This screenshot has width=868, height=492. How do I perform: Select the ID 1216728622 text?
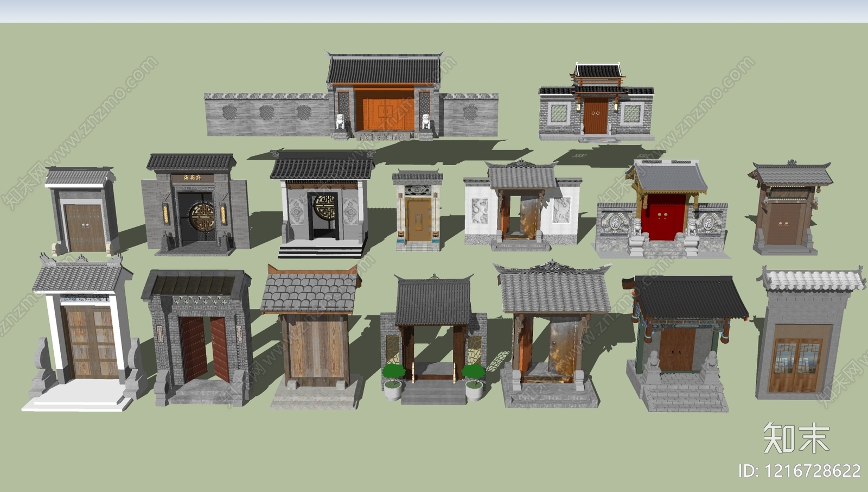[x=799, y=470]
